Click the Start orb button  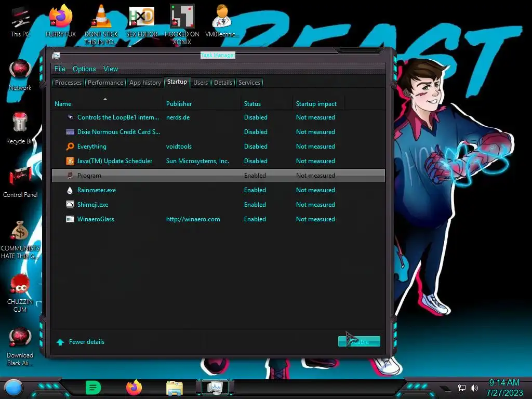pyautogui.click(x=13, y=388)
